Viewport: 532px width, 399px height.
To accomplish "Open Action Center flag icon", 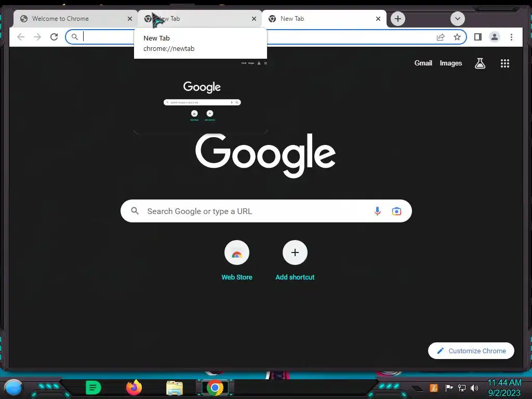I will (449, 388).
